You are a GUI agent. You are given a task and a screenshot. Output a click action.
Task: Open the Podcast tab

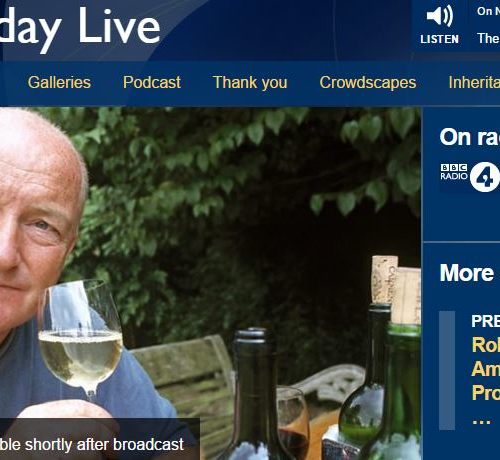click(152, 82)
